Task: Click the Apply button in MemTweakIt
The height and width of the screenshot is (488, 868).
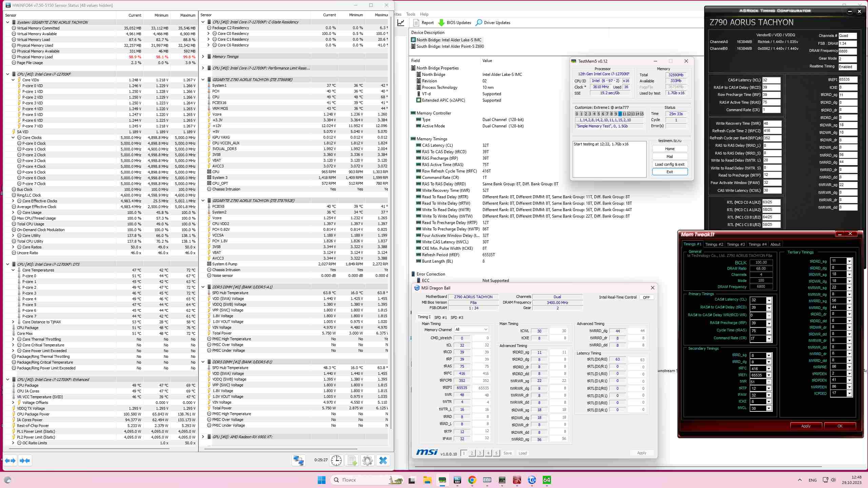Action: click(x=806, y=426)
